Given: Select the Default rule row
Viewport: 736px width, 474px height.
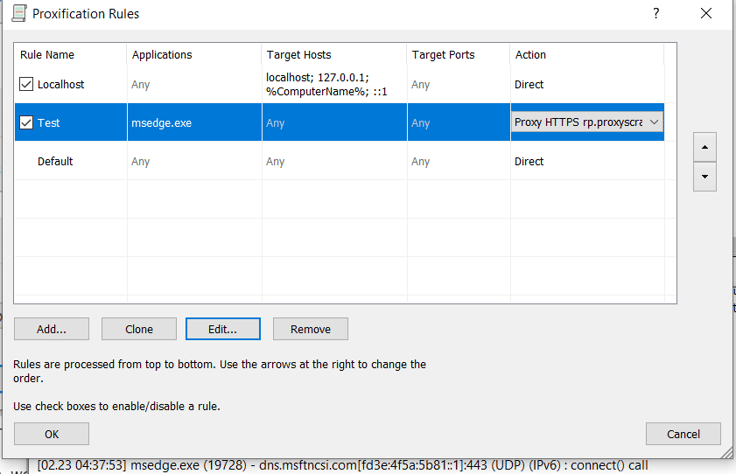Looking at the screenshot, I should tap(55, 161).
